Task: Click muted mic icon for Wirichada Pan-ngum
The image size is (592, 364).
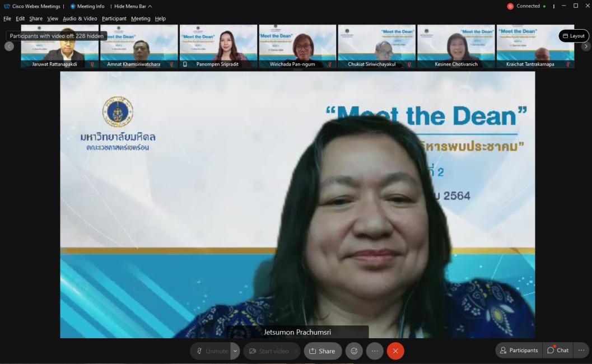Action: (x=330, y=64)
